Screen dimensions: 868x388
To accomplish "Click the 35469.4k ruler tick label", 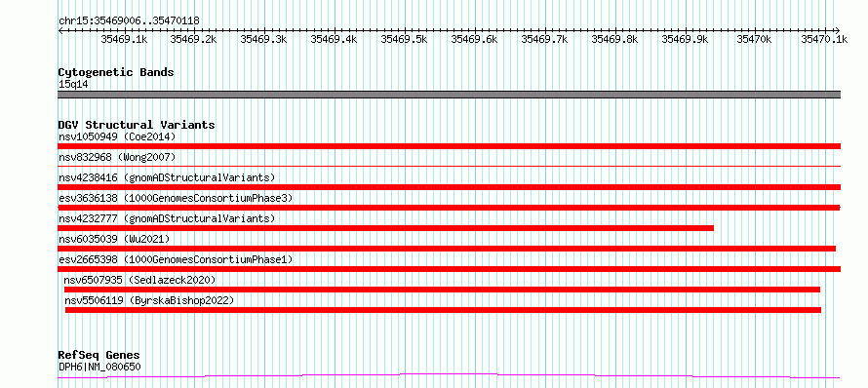I will (x=334, y=39).
